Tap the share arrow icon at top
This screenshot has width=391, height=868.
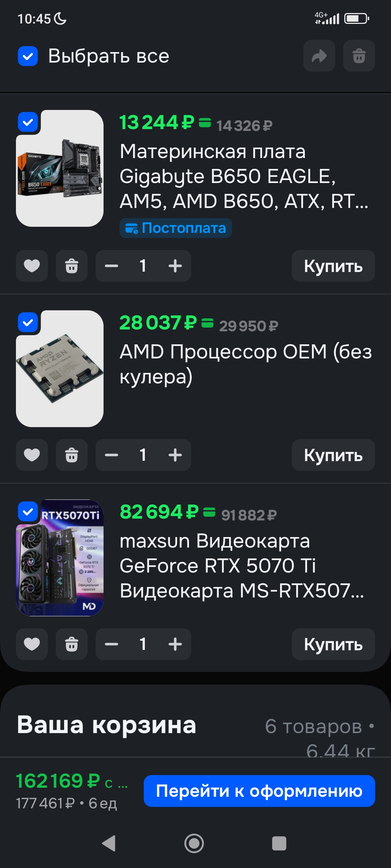point(319,56)
